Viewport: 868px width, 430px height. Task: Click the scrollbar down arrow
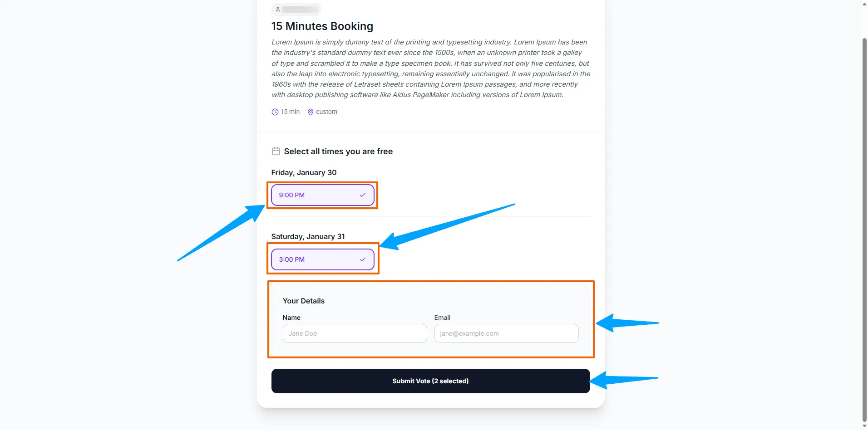point(864,426)
